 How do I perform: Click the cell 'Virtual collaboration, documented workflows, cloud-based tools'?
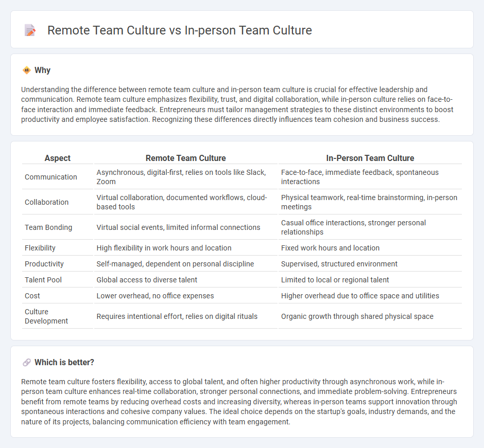(185, 202)
